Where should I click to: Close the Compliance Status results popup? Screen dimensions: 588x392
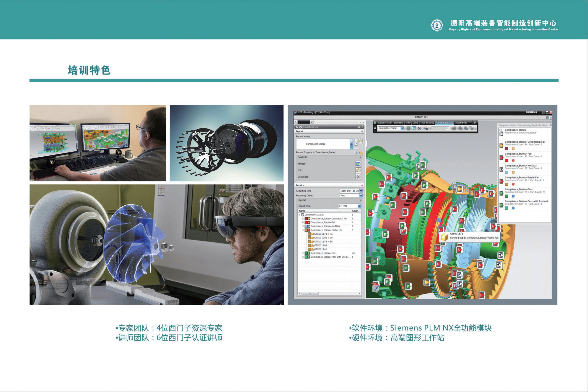pos(551,125)
